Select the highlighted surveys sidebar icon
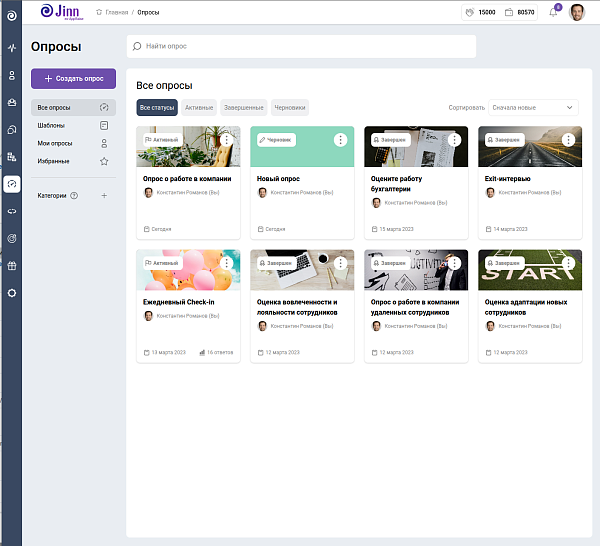 pos(12,184)
